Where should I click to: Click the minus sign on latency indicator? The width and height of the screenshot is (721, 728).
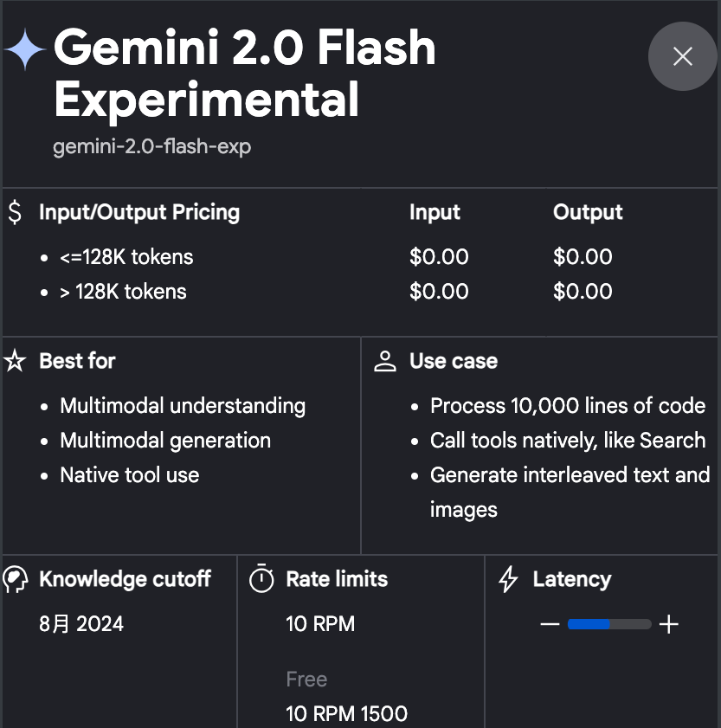coord(550,624)
